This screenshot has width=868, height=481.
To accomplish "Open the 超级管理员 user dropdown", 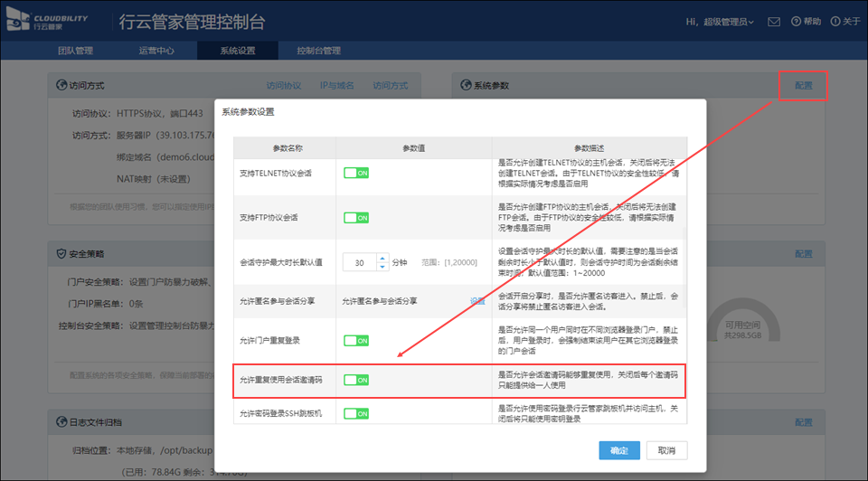I will coord(720,22).
